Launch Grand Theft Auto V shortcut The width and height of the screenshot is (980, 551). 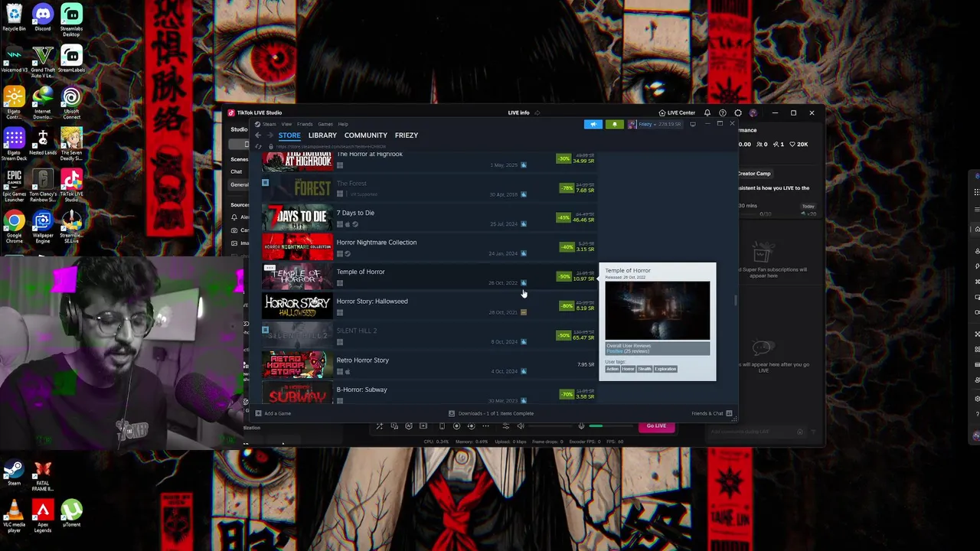[x=43, y=62]
